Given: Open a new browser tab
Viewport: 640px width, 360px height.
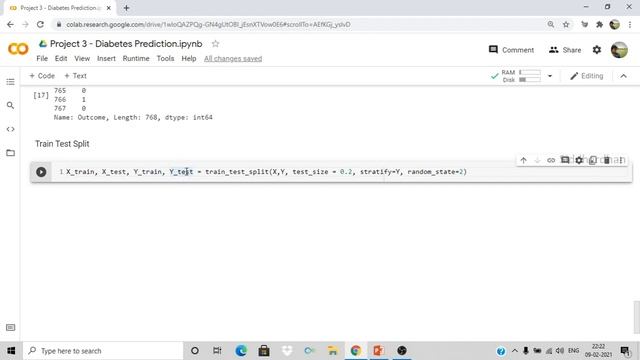Looking at the screenshot, I should coord(127,8).
